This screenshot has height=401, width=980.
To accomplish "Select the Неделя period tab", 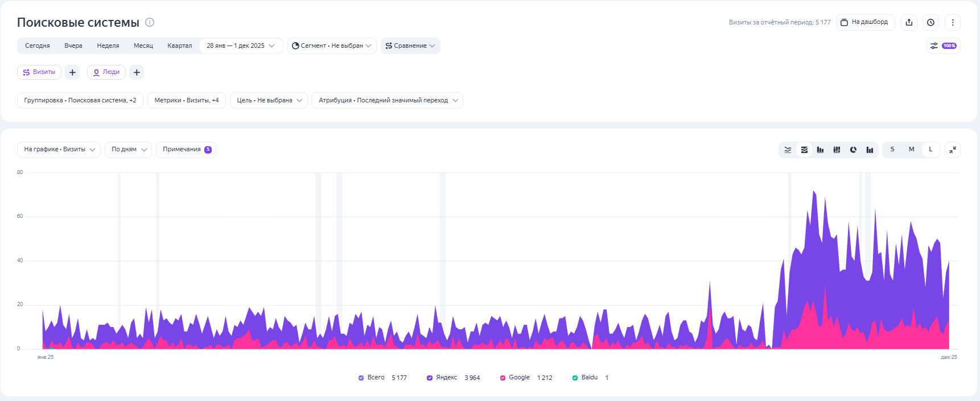I will click(x=108, y=46).
